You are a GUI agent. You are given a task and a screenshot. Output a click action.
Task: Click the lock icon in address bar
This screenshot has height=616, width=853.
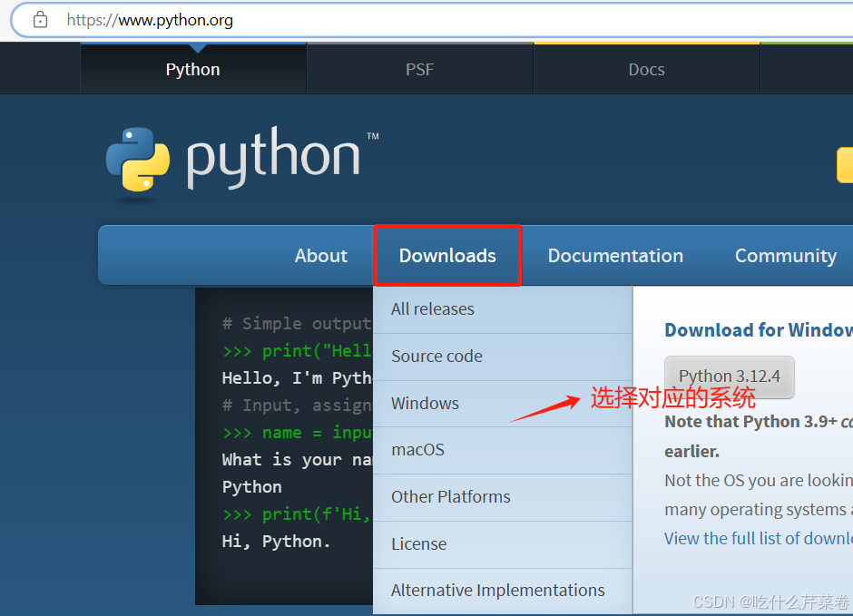(x=40, y=20)
